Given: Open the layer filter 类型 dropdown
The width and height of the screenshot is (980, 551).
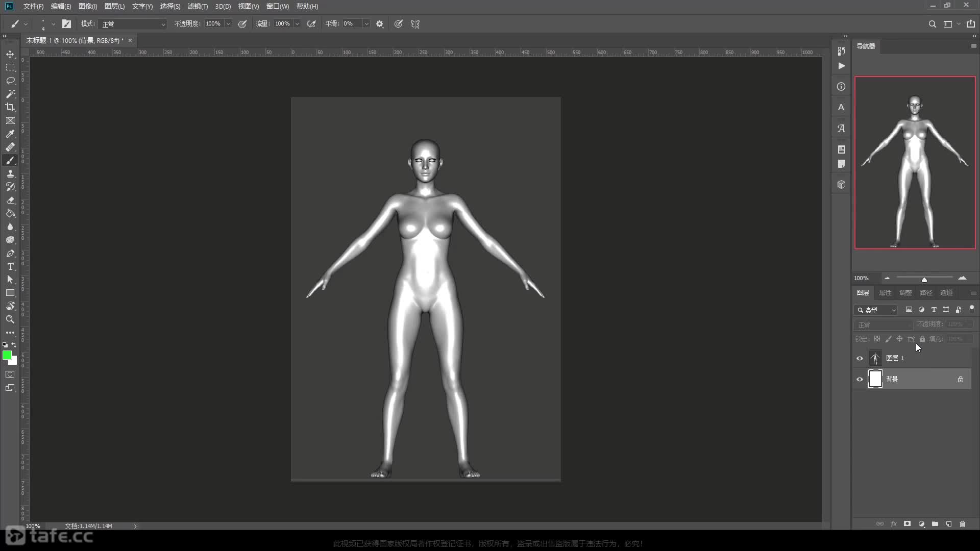Looking at the screenshot, I should (x=876, y=310).
